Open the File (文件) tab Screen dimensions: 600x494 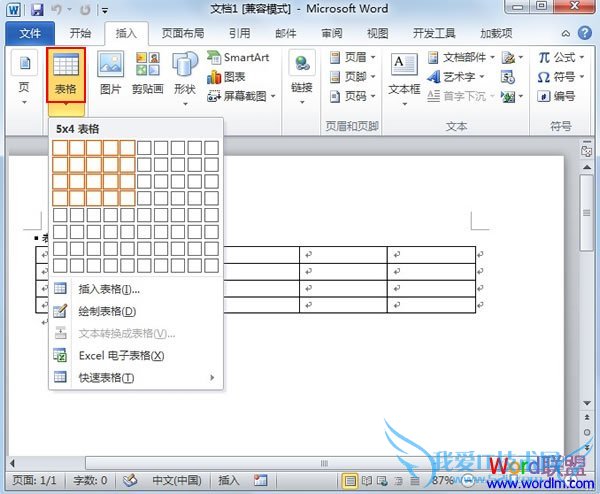pos(30,34)
